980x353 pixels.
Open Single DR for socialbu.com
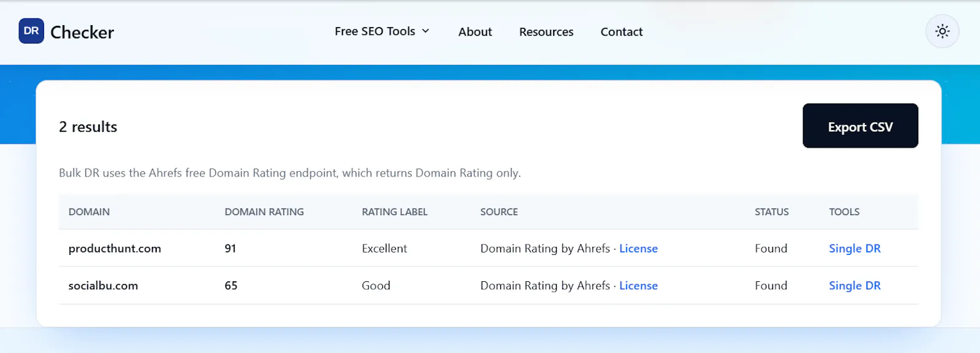click(x=854, y=286)
